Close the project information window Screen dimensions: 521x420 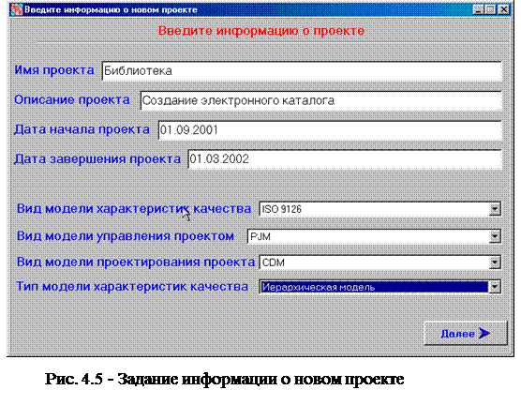click(504, 9)
